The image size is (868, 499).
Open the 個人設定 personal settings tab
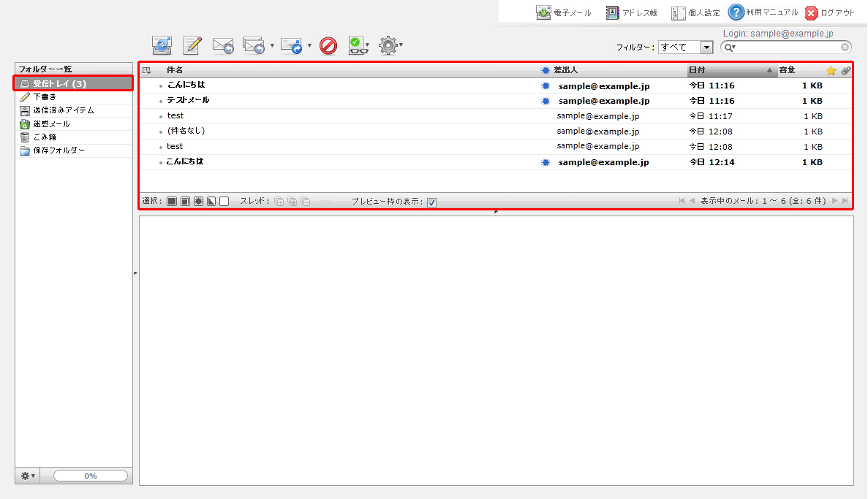[696, 13]
